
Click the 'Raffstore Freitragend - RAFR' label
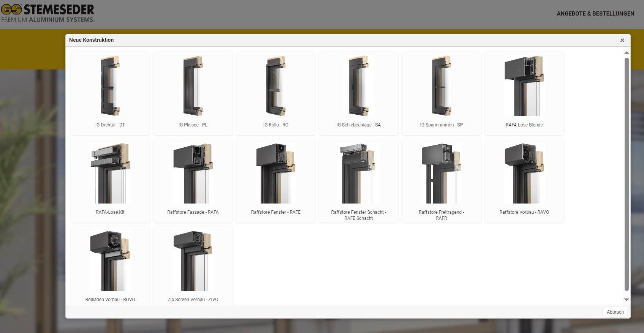[441, 215]
